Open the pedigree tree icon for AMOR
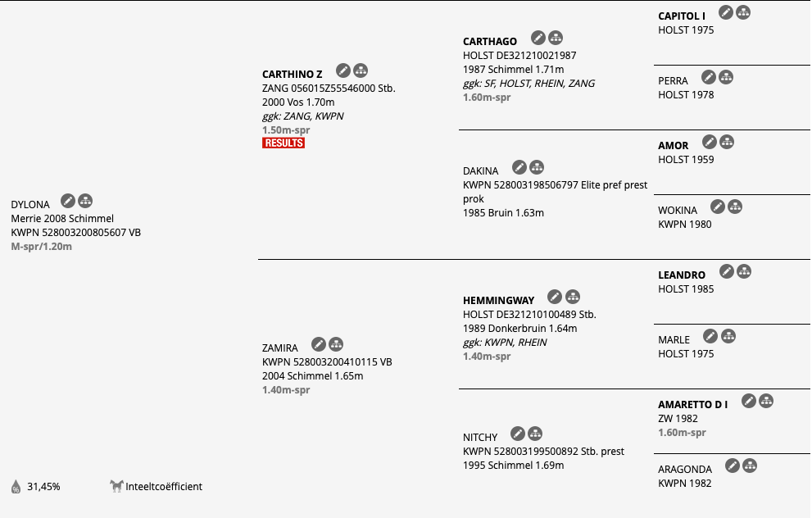 pyautogui.click(x=727, y=142)
